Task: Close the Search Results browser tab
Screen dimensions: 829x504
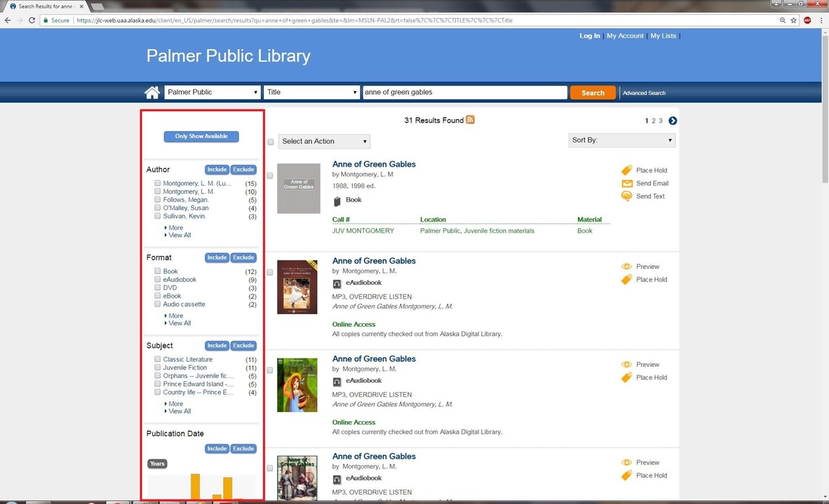Action: (x=81, y=6)
